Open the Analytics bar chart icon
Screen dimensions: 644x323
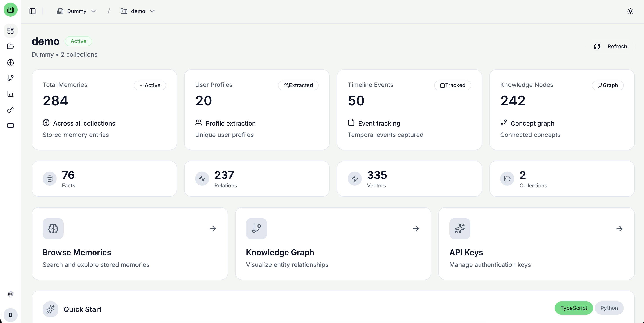click(x=10, y=94)
